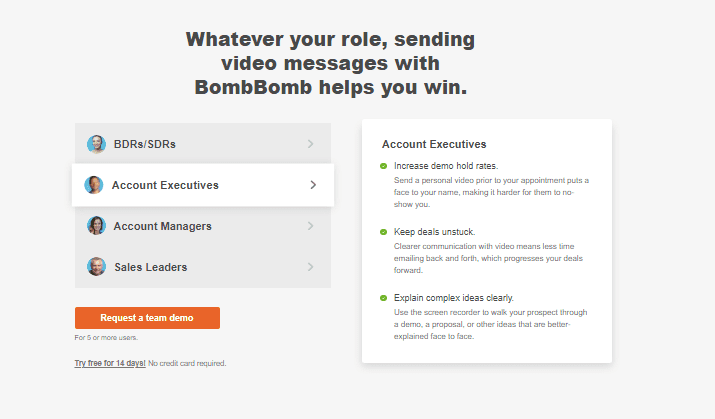Select the BDRs/SDRs role tab
715x419 pixels.
[203, 144]
